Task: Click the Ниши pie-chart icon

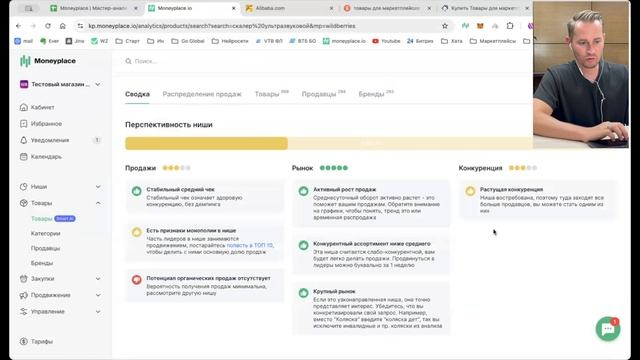Action: 24,187
